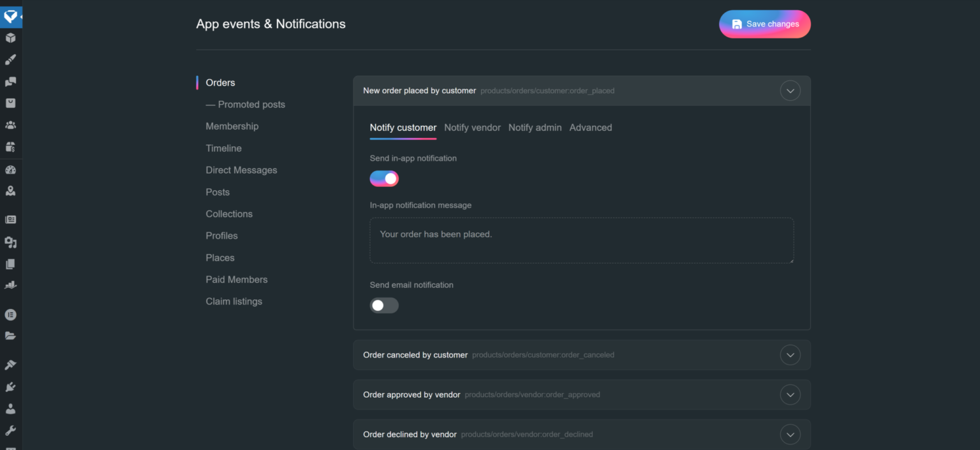
Task: Click the Save changes button
Action: [764, 24]
